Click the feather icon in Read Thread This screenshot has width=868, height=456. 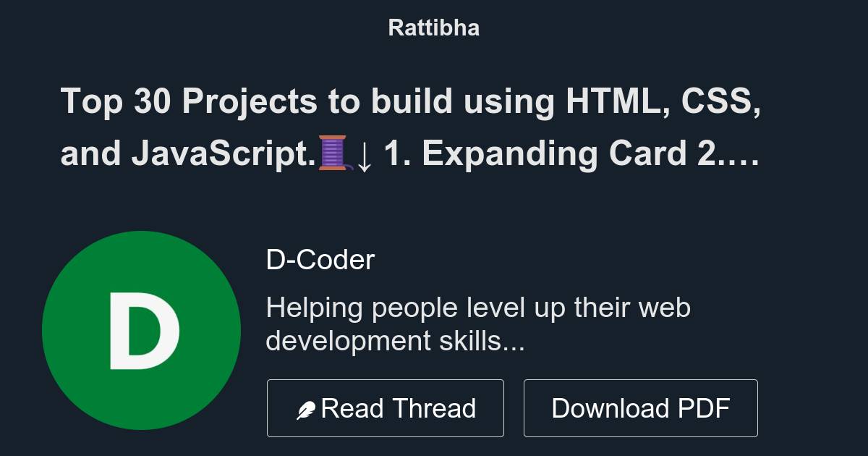(307, 410)
